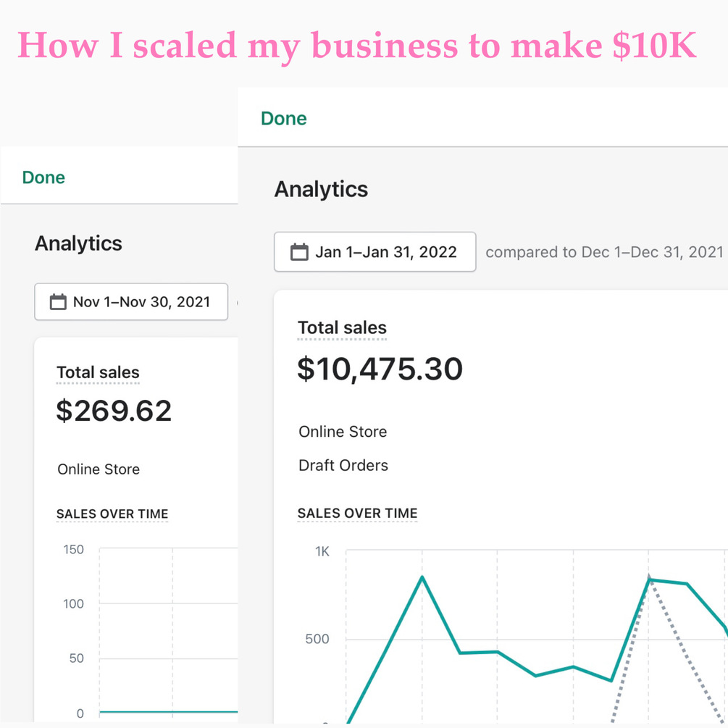The height and width of the screenshot is (728, 728).
Task: Click Total sales label above $269.62
Action: point(98,373)
